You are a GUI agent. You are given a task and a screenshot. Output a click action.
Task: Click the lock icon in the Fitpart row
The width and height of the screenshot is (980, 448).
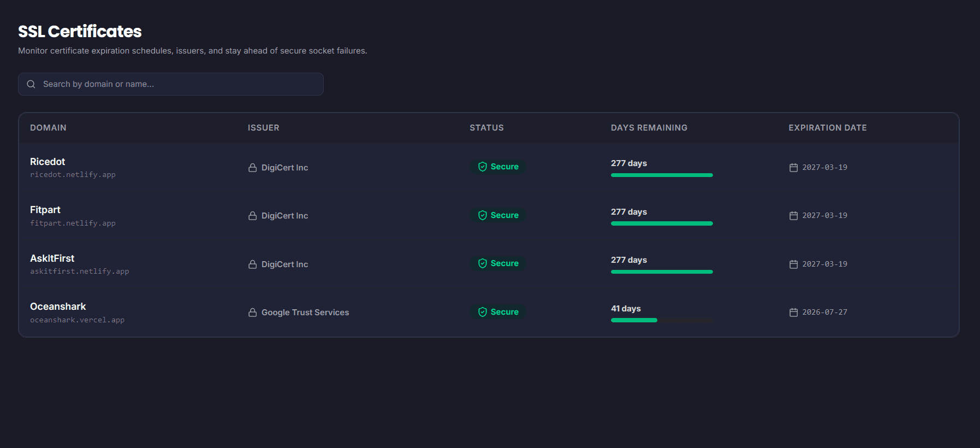pyautogui.click(x=253, y=216)
